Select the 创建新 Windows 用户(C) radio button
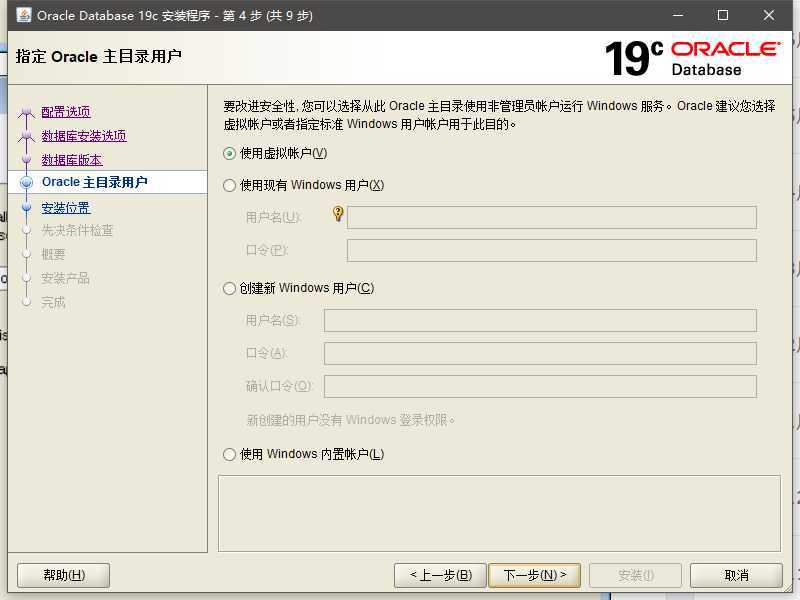 point(230,289)
